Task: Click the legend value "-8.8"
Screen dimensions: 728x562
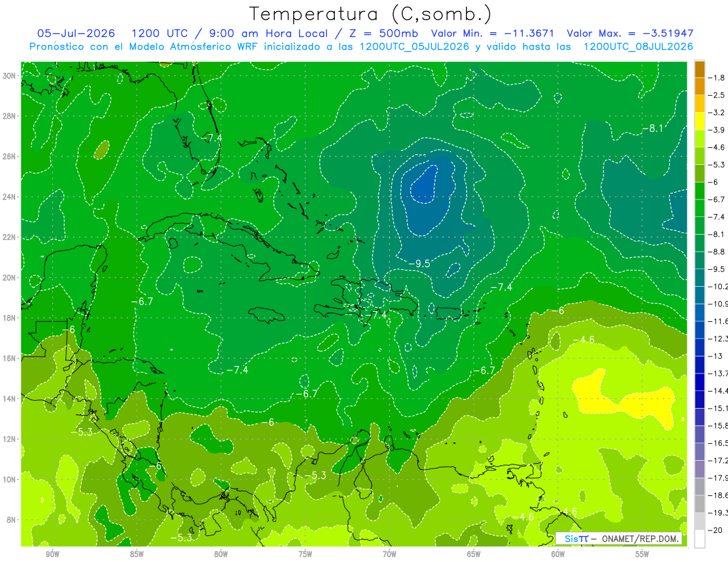Action: tap(716, 252)
